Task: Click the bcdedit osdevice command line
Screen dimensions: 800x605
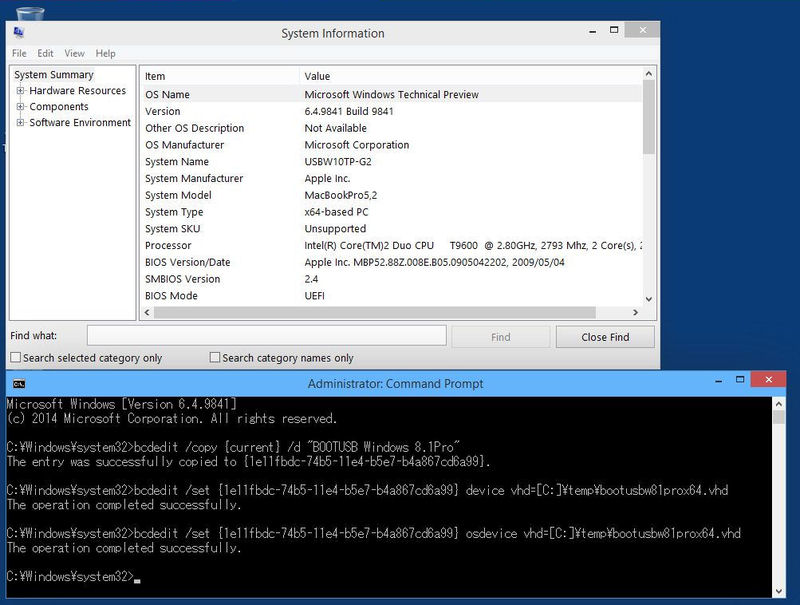Action: (373, 534)
